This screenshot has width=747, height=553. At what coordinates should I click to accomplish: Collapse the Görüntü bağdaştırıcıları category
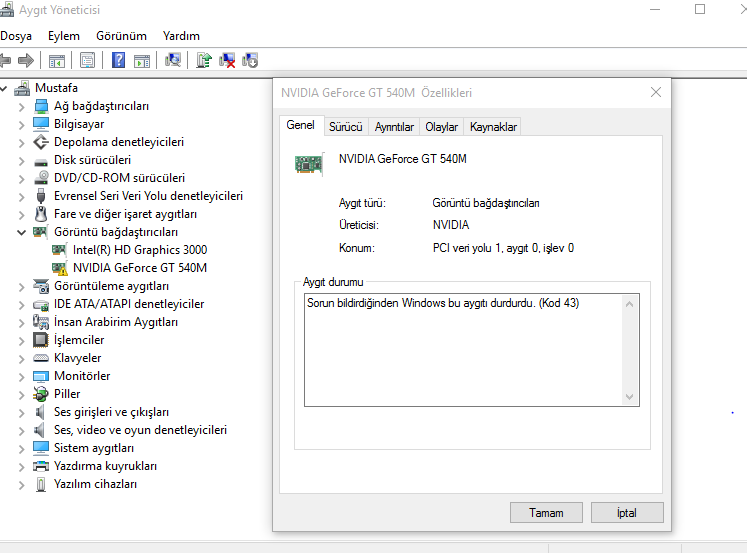(22, 232)
